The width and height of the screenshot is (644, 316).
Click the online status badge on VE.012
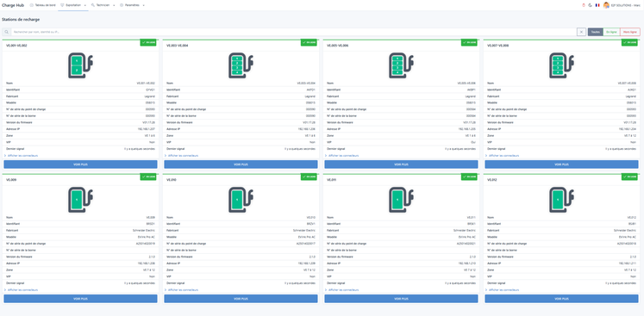click(x=629, y=177)
